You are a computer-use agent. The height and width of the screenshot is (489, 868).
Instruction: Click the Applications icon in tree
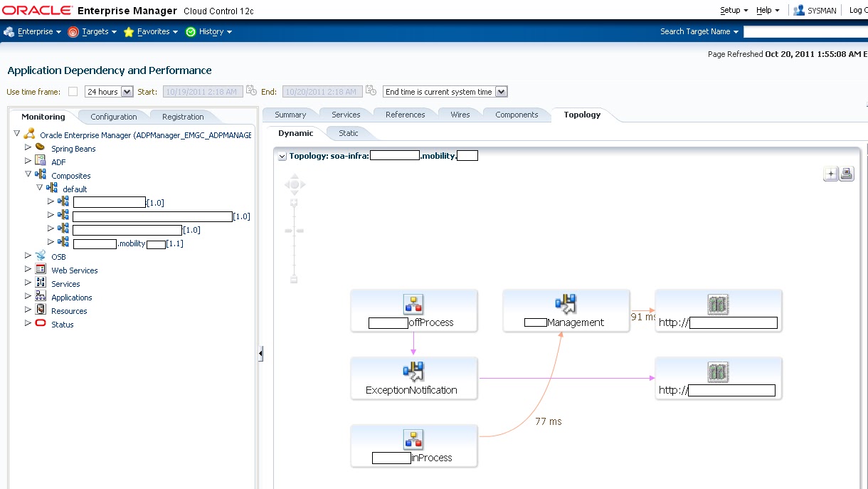pyautogui.click(x=41, y=296)
